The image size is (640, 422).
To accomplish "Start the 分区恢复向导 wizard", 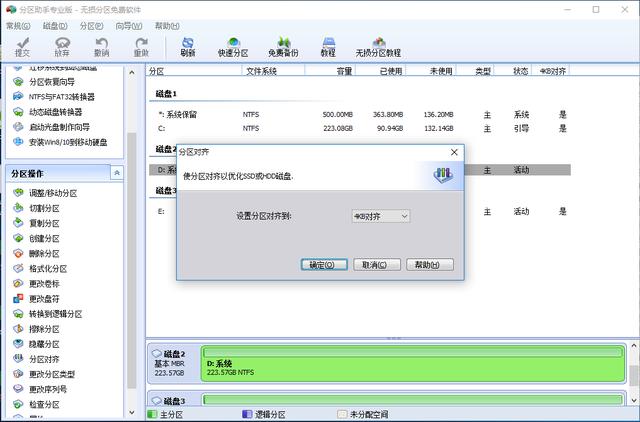I will point(44,82).
